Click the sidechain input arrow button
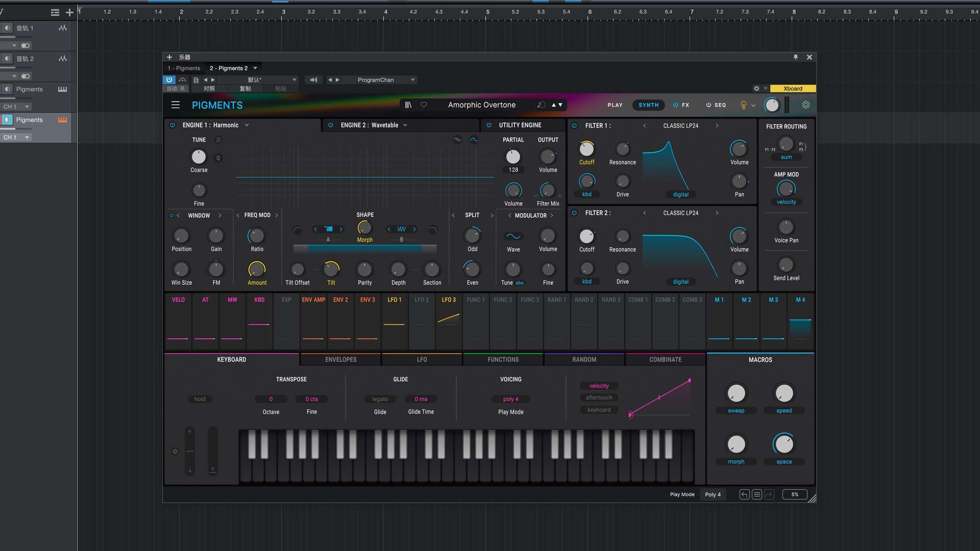This screenshot has width=980, height=551. (313, 80)
